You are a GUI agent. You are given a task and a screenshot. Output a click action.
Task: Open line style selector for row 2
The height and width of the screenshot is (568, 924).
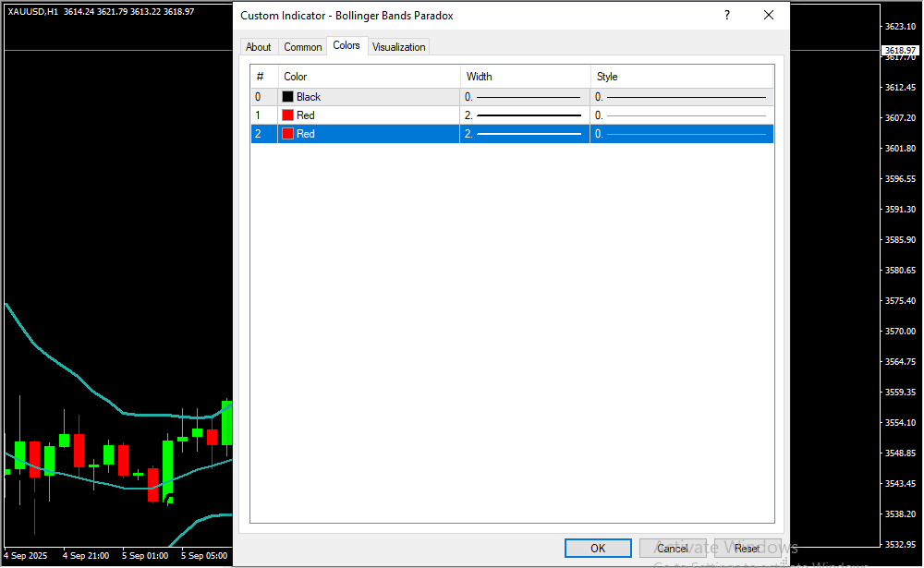tap(681, 134)
